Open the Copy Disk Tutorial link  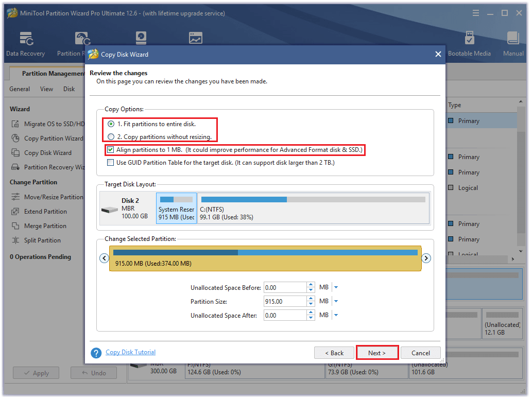coord(131,352)
